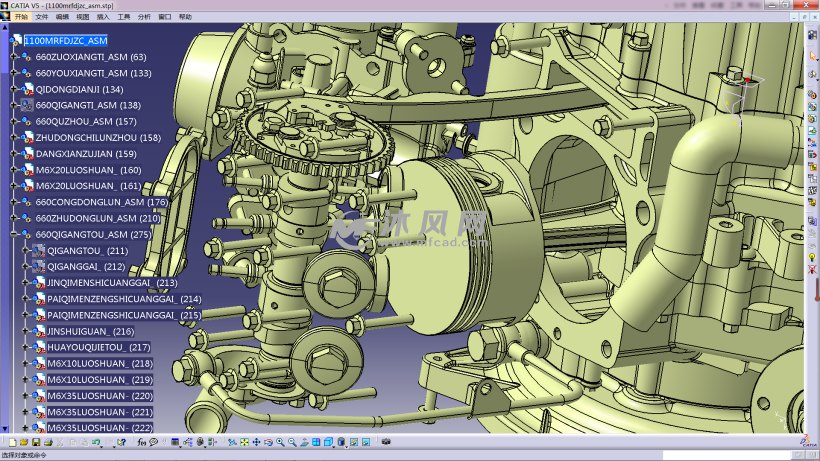This screenshot has width=820, height=461.
Task: Collapse the 660QIGANGTOU_ASM (275) node
Action: pos(14,235)
